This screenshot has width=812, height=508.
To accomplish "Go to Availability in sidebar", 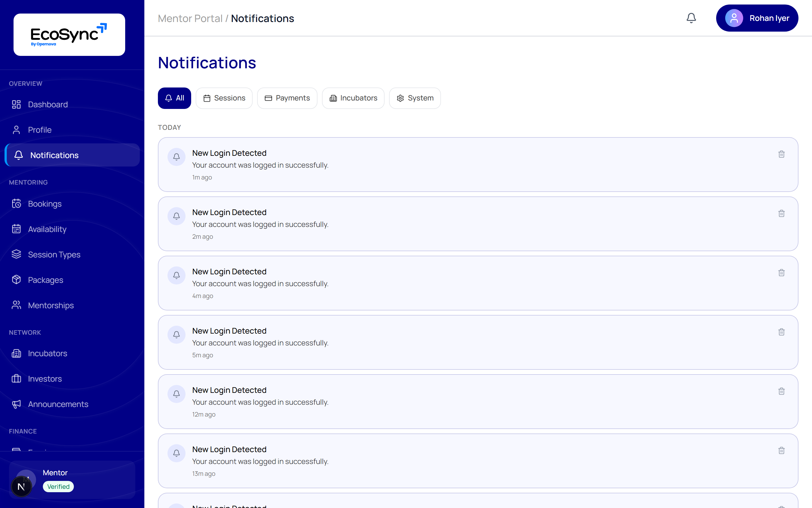I will point(72,229).
